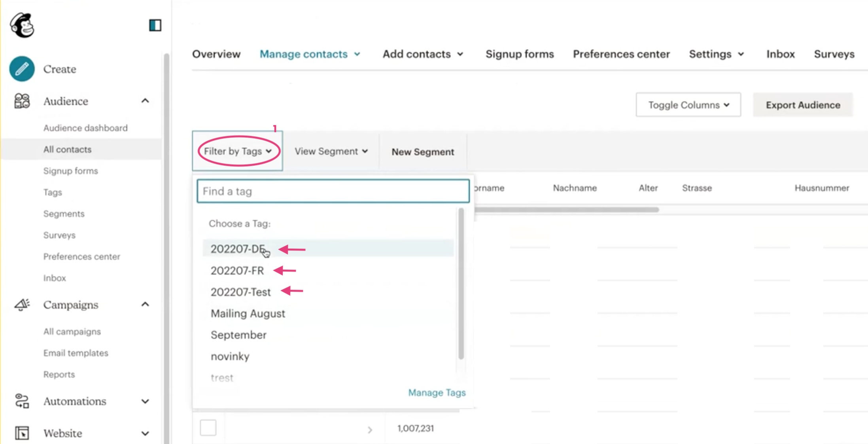
Task: Click the Campaigns megaphone icon
Action: tap(22, 304)
